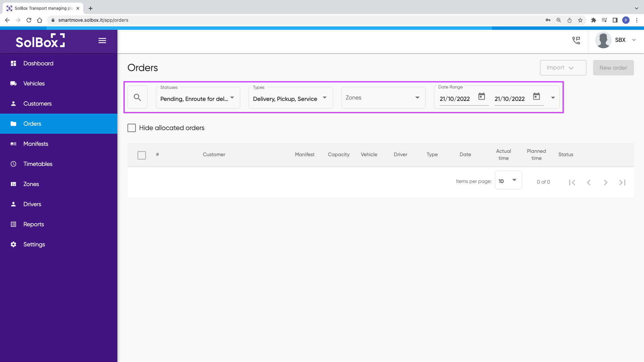Click the Reports list icon
The width and height of the screenshot is (644, 362).
pos(13,224)
